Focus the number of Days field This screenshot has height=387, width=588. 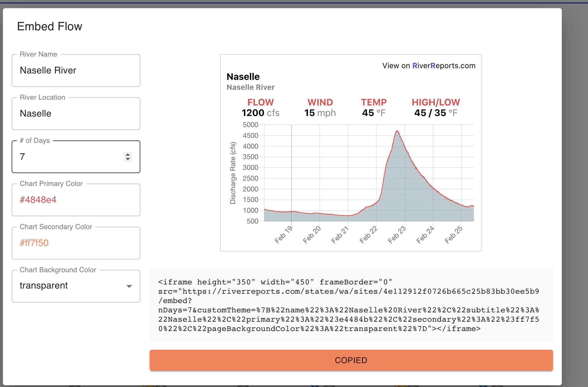(x=67, y=157)
